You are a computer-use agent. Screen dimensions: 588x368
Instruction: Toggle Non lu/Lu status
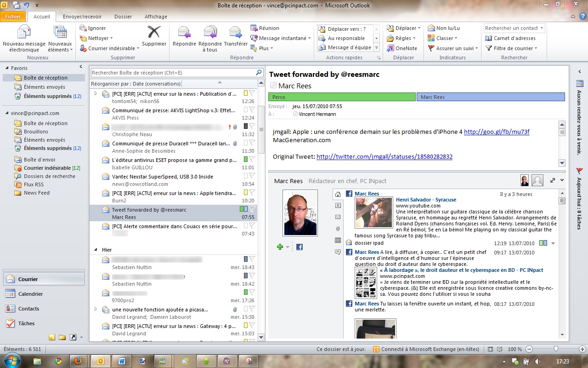[443, 28]
